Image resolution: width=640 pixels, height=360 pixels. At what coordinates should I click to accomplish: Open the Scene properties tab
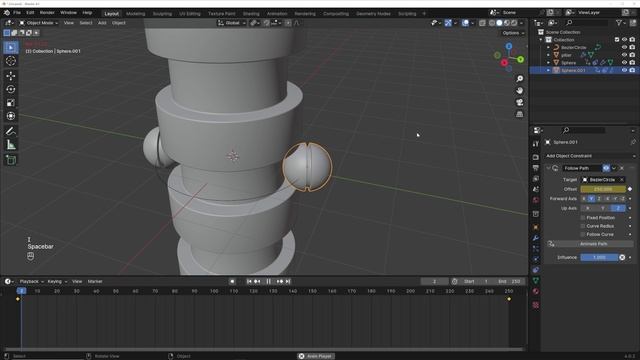536,189
